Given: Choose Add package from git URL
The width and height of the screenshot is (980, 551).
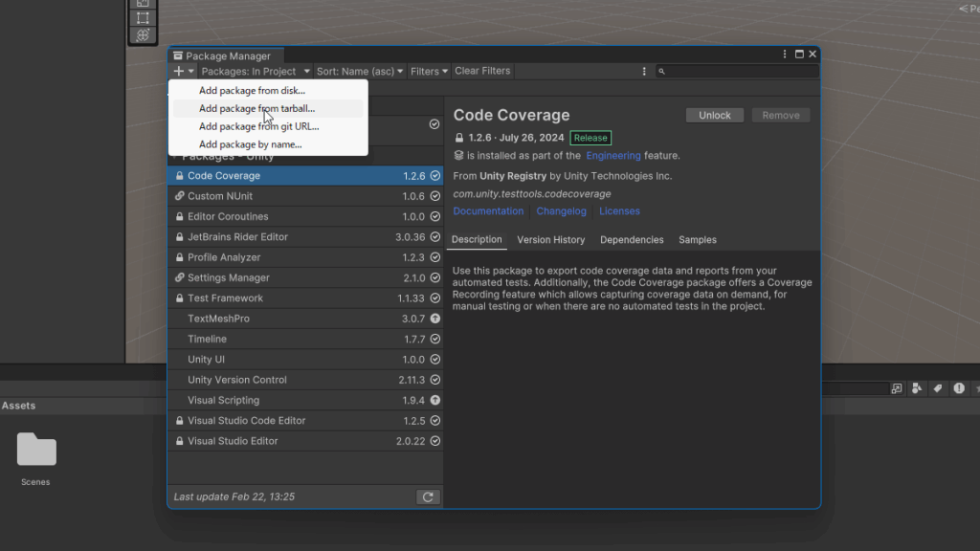Looking at the screenshot, I should point(258,126).
